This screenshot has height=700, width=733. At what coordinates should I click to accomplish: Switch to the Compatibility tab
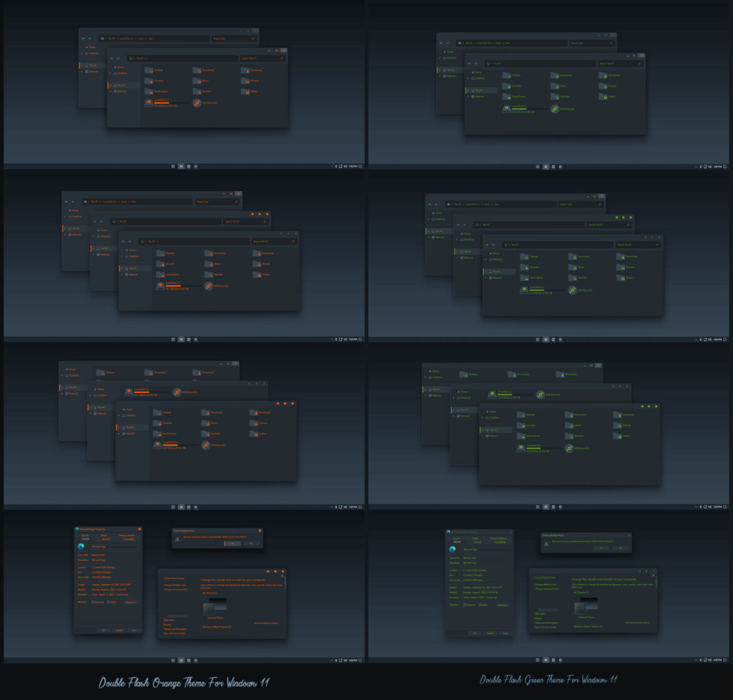128,539
